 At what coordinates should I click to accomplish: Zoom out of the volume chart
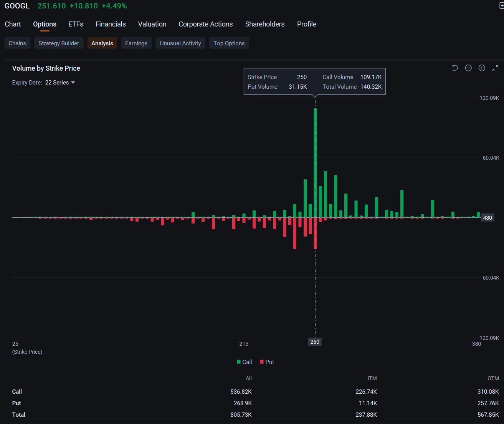pyautogui.click(x=468, y=68)
